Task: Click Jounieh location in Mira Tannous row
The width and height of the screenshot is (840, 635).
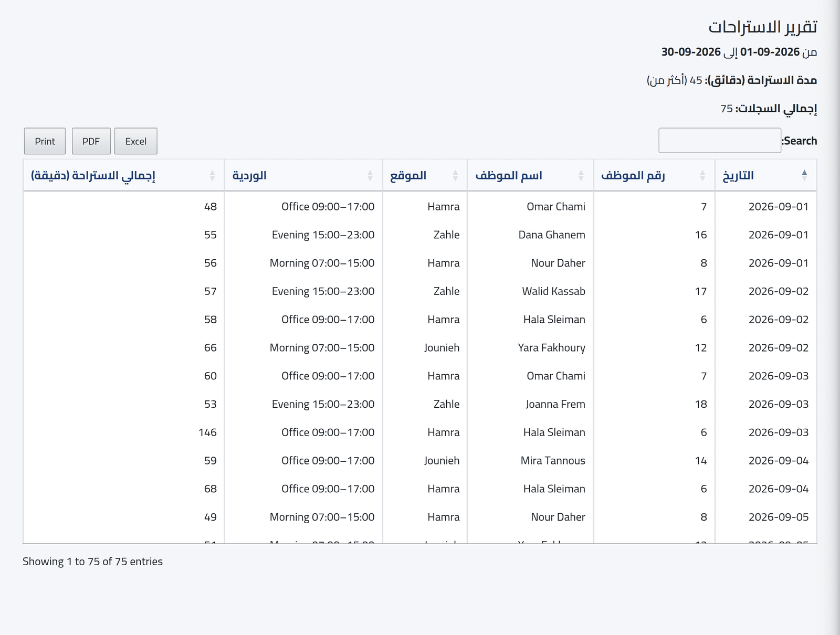Action: (x=442, y=460)
